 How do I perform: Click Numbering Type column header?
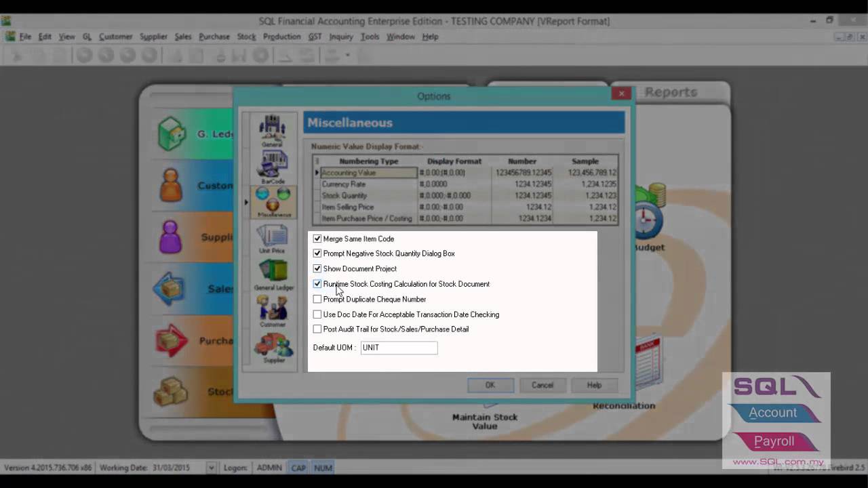click(368, 161)
